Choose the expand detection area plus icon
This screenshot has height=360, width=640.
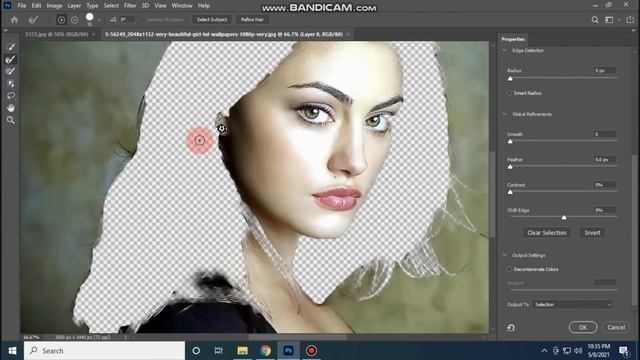61,20
